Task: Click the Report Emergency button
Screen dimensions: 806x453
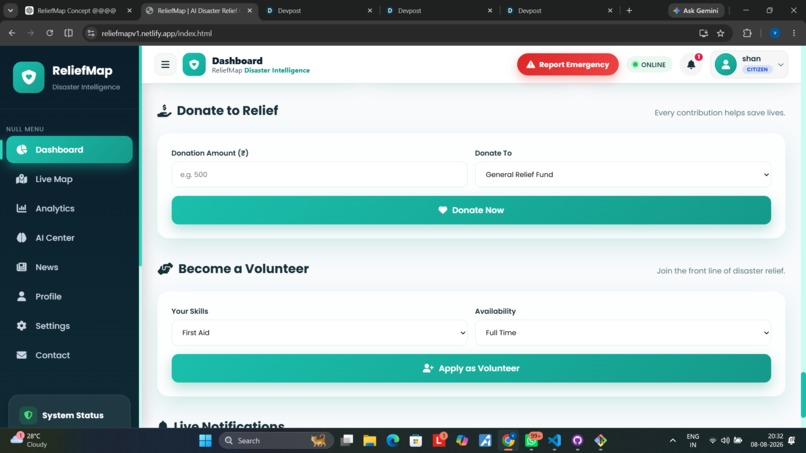Action: (567, 65)
